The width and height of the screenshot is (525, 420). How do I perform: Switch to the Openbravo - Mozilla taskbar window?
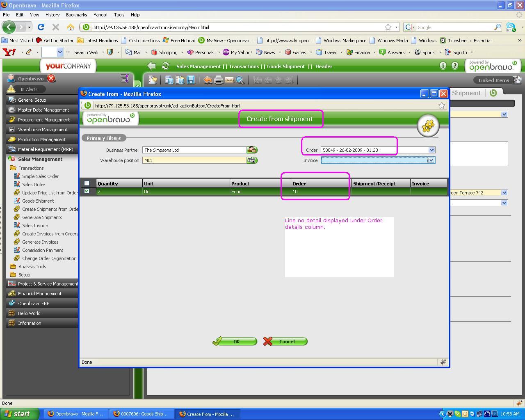(76, 414)
